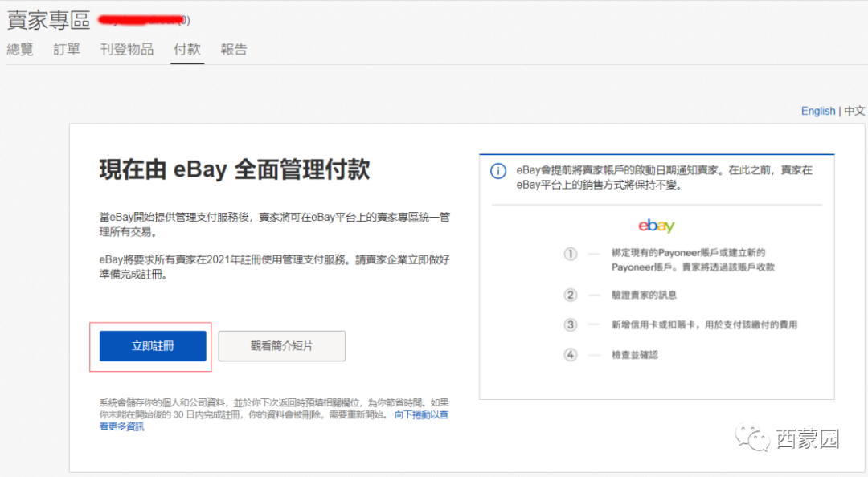The image size is (868, 477).
Task: Select the 付款 tab
Action: [x=187, y=49]
